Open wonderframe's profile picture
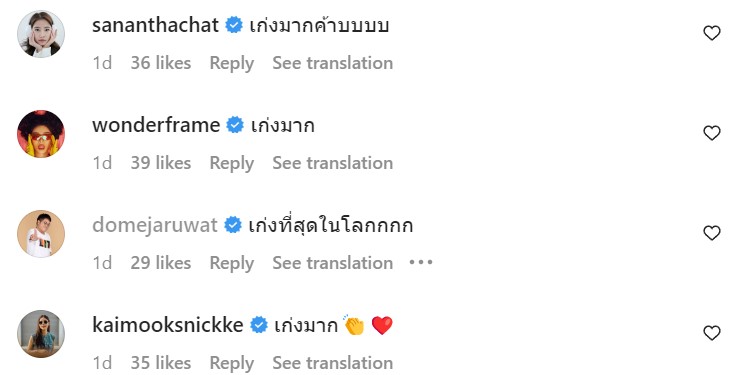The width and height of the screenshot is (735, 375). click(41, 134)
